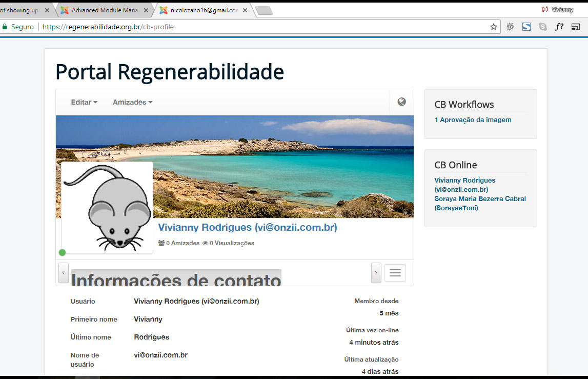The width and height of the screenshot is (588, 379).
Task: Click the '0 Amizades' counter text
Action: pos(183,243)
